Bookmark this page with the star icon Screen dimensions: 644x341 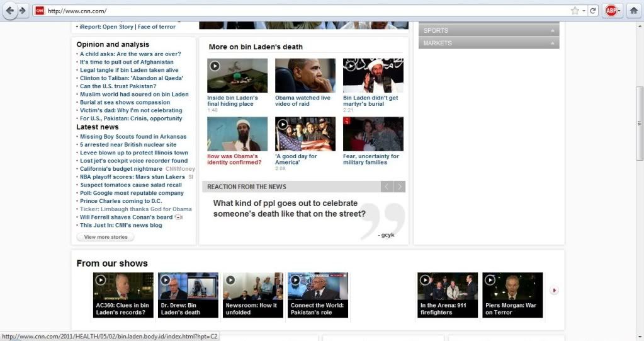point(574,11)
